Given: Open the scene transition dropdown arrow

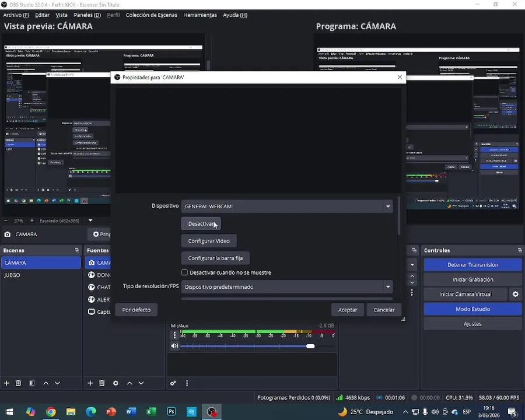Looking at the screenshot, I should click(412, 265).
